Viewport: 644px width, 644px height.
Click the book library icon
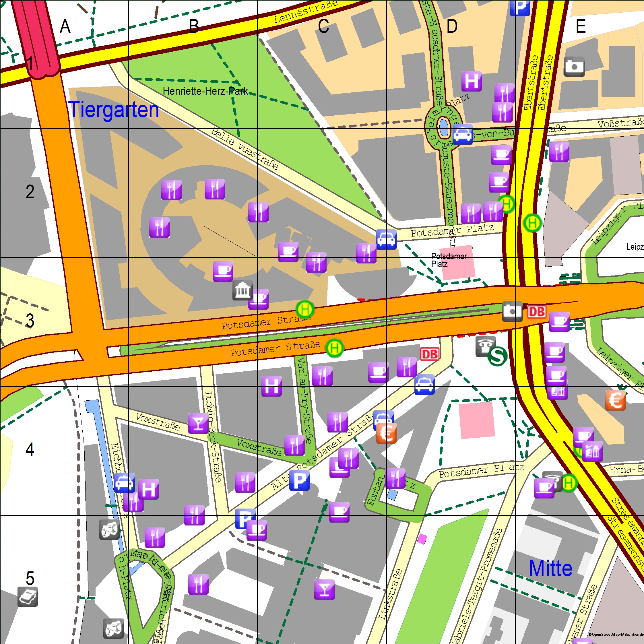[x=28, y=597]
